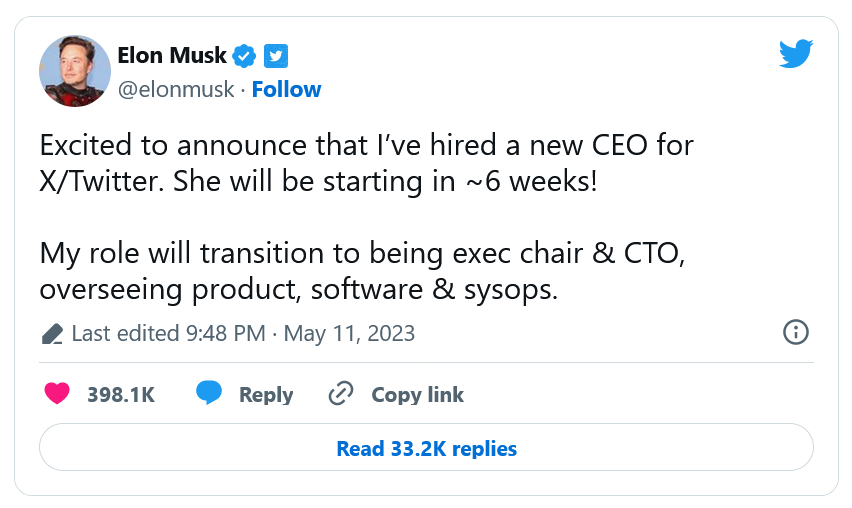Click the Twitter bird logo

point(796,54)
